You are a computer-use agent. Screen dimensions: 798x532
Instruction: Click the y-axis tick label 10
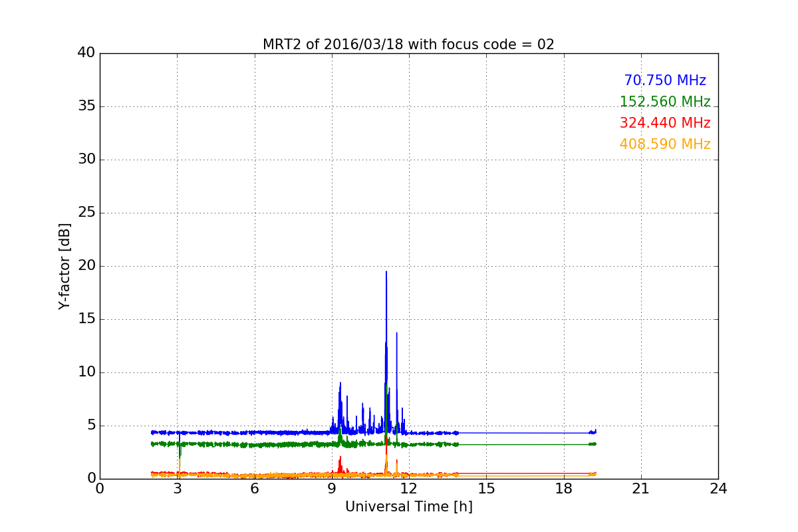[x=86, y=372]
